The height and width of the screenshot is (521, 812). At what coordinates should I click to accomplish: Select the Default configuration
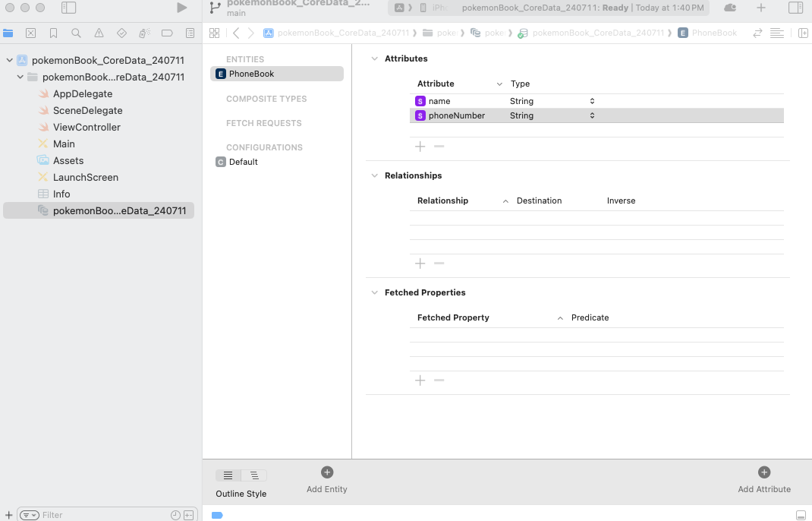pos(244,162)
